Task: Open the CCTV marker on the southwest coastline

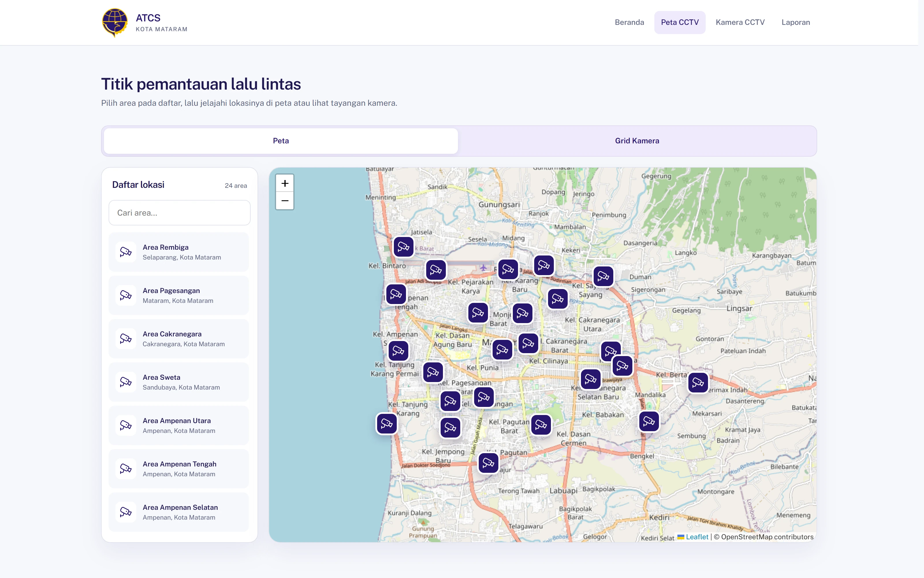Action: click(x=387, y=424)
